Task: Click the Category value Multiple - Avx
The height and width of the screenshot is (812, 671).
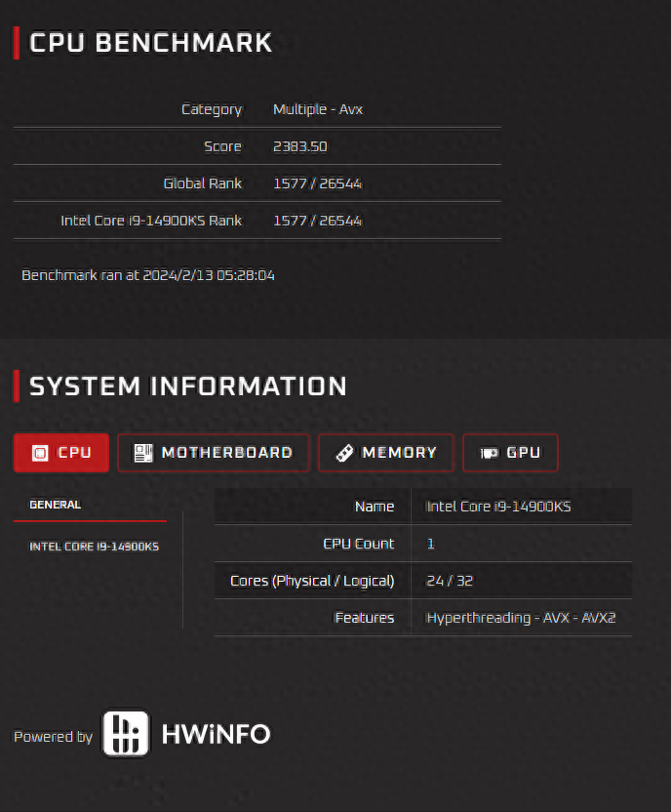Action: click(x=318, y=109)
